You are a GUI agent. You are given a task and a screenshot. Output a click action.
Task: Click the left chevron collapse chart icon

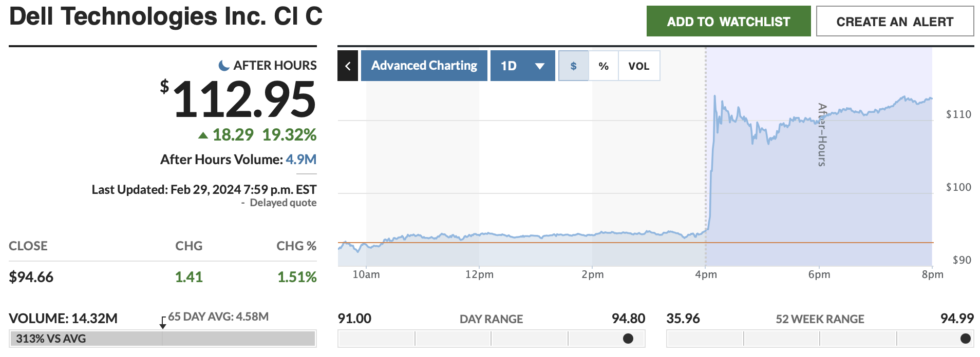[x=348, y=66]
